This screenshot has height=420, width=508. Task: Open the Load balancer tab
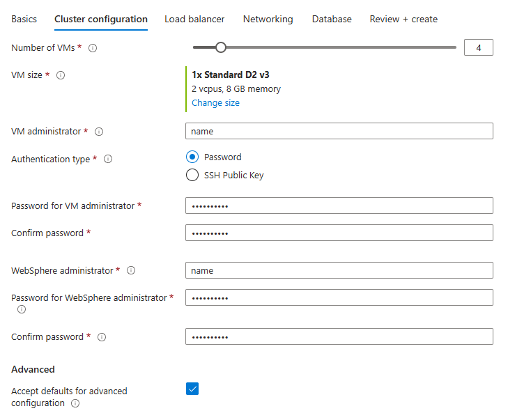[x=194, y=20]
